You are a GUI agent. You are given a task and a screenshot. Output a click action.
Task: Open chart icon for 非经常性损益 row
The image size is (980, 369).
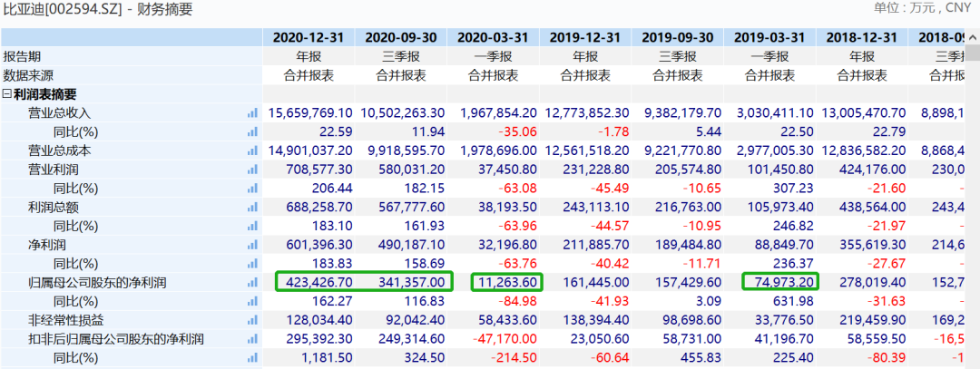pyautogui.click(x=252, y=320)
